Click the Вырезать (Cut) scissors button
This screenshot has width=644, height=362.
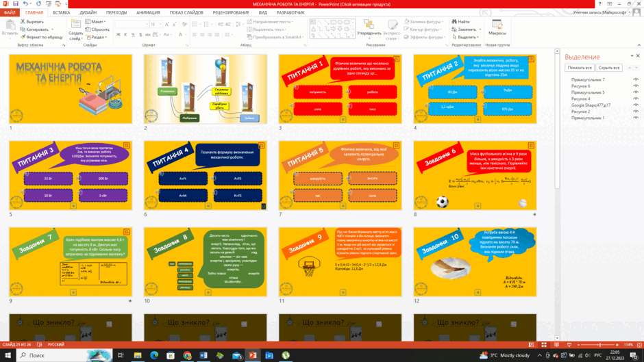[x=32, y=21]
